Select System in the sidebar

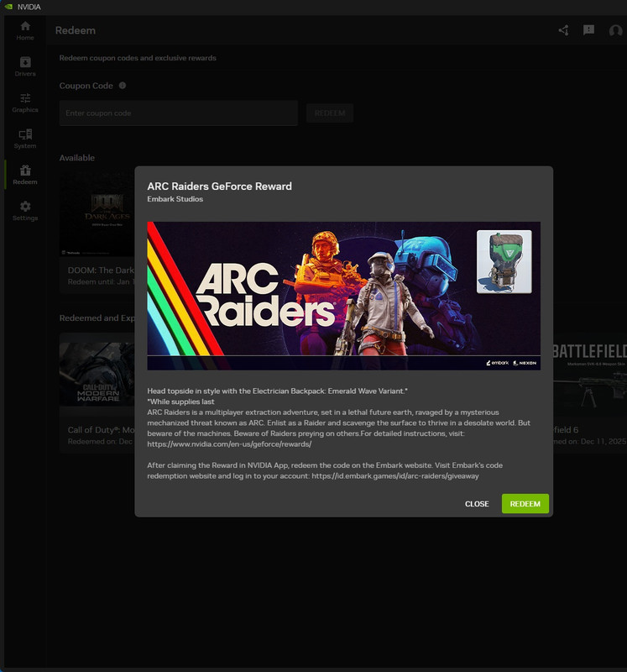coord(25,139)
